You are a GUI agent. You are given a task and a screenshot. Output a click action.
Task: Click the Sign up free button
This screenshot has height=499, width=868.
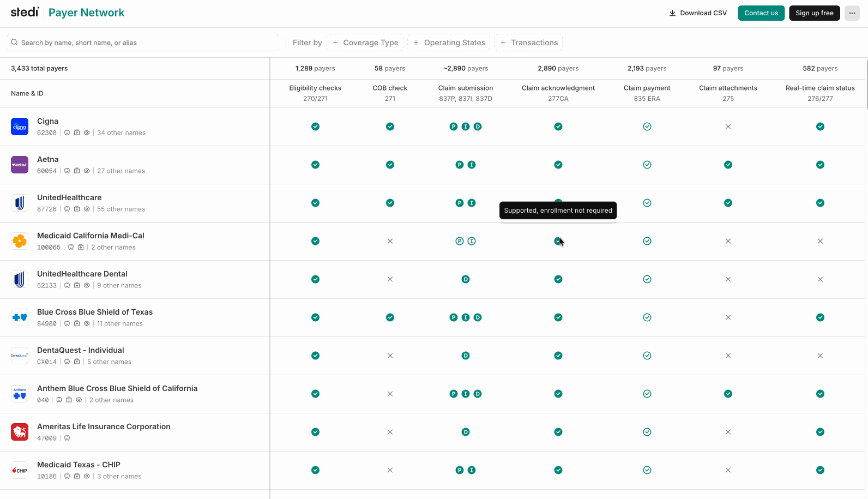point(815,13)
